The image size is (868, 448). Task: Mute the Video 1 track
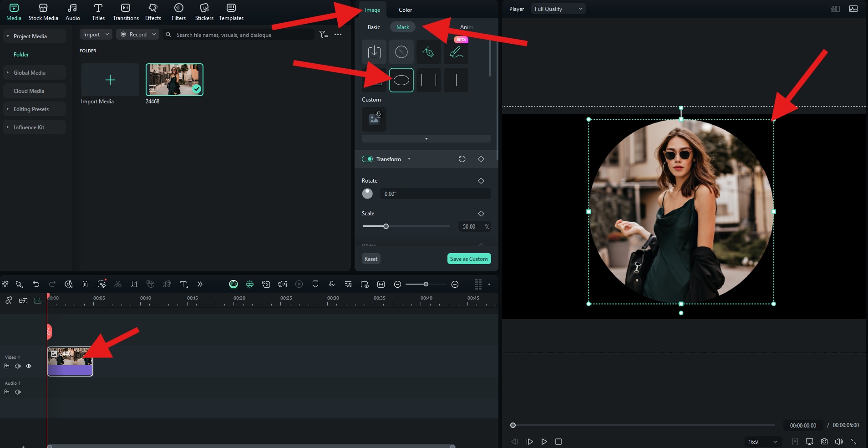[x=18, y=366]
